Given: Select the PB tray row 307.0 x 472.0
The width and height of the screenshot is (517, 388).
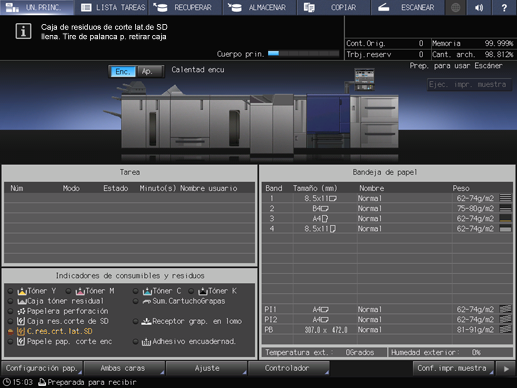Looking at the screenshot, I should click(x=387, y=330).
